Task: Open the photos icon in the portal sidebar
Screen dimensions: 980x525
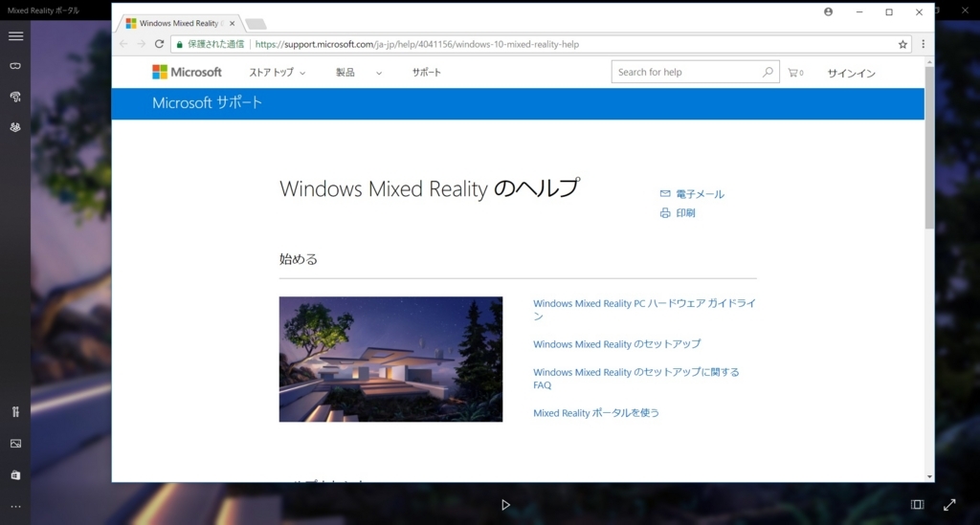Action: click(15, 443)
